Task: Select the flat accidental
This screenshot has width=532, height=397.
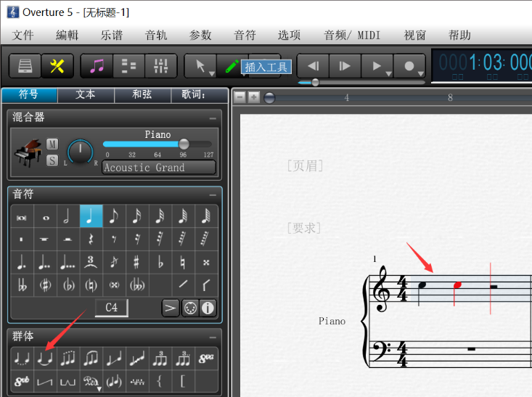Action: [160, 262]
